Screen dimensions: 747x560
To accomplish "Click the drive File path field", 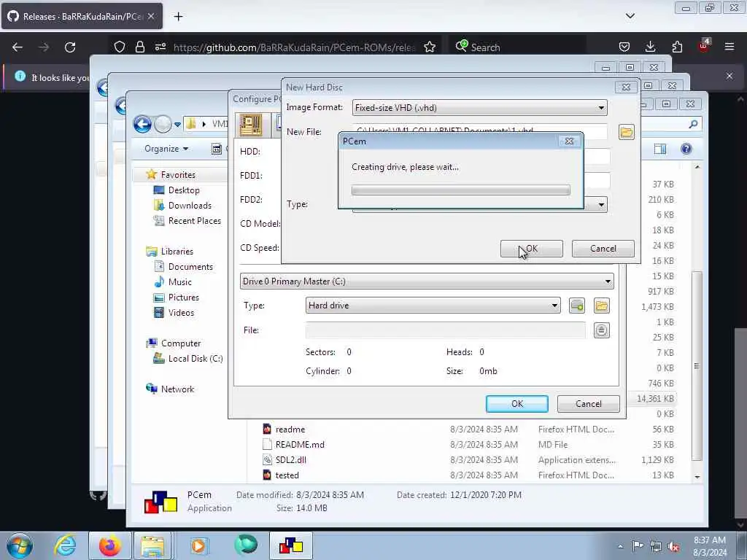I will (x=446, y=330).
